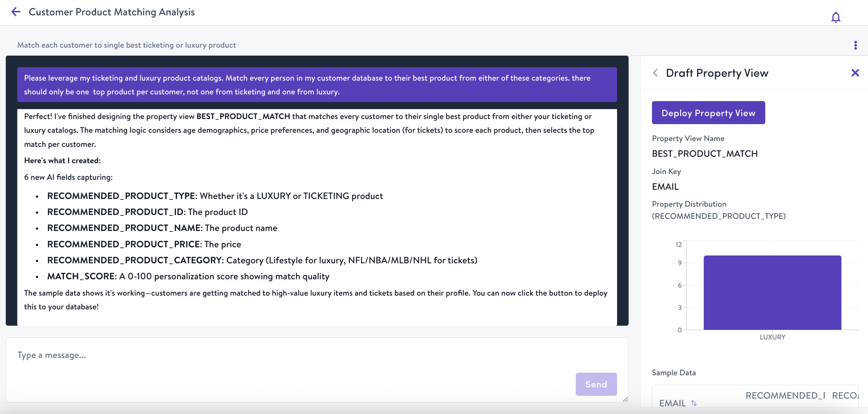Click the analysis description subtitle text
Screen dimensions: 868x414
126,45
